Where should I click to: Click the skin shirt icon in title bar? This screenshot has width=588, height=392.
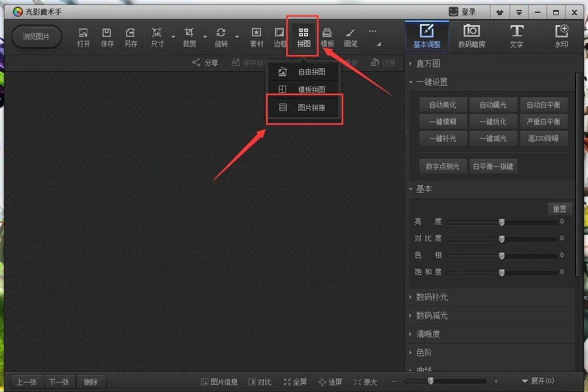500,12
